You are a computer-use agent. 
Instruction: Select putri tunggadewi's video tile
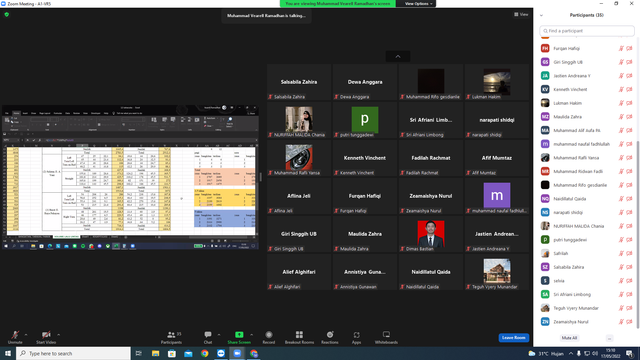(364, 120)
